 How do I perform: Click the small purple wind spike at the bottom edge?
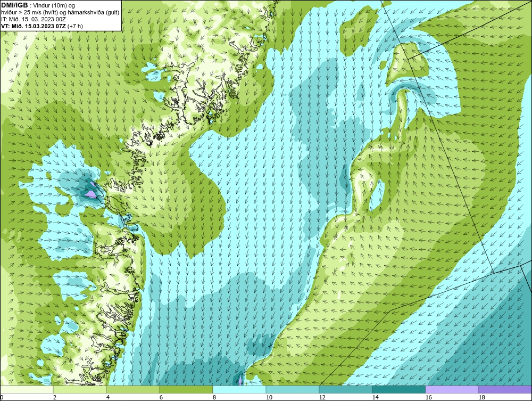pyautogui.click(x=240, y=380)
